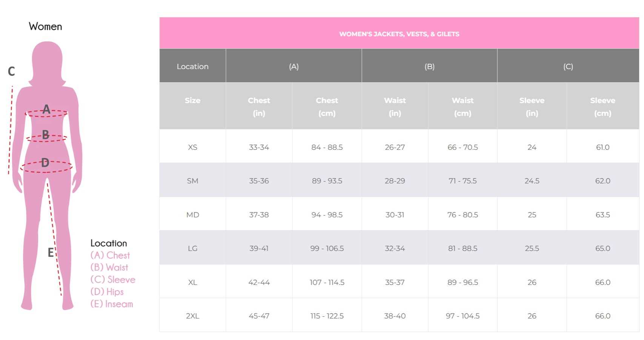Image resolution: width=644 pixels, height=340 pixels.
Task: Click the 37-38 chest inches cell
Action: coord(259,215)
